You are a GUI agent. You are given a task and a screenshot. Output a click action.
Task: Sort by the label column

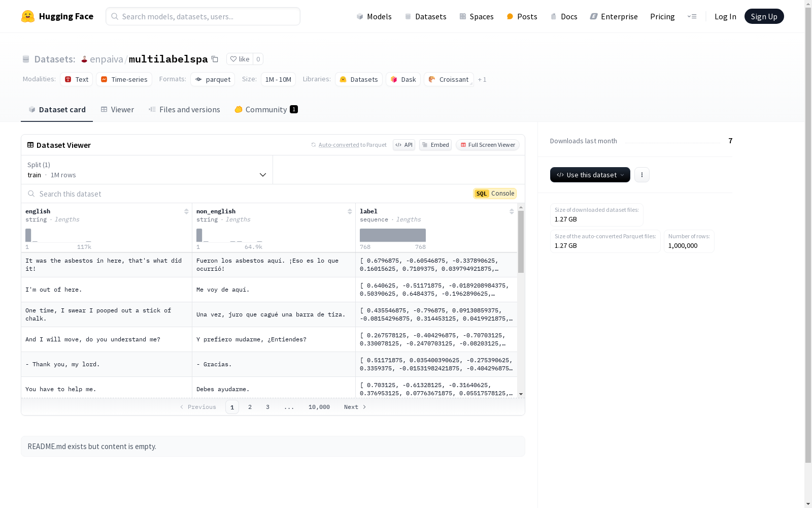point(512,211)
